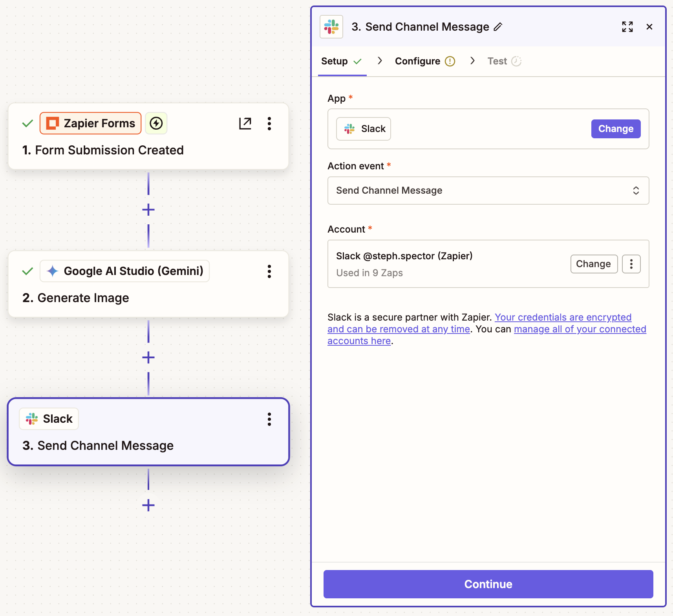
Task: Switch to the Configure tab
Action: 418,61
